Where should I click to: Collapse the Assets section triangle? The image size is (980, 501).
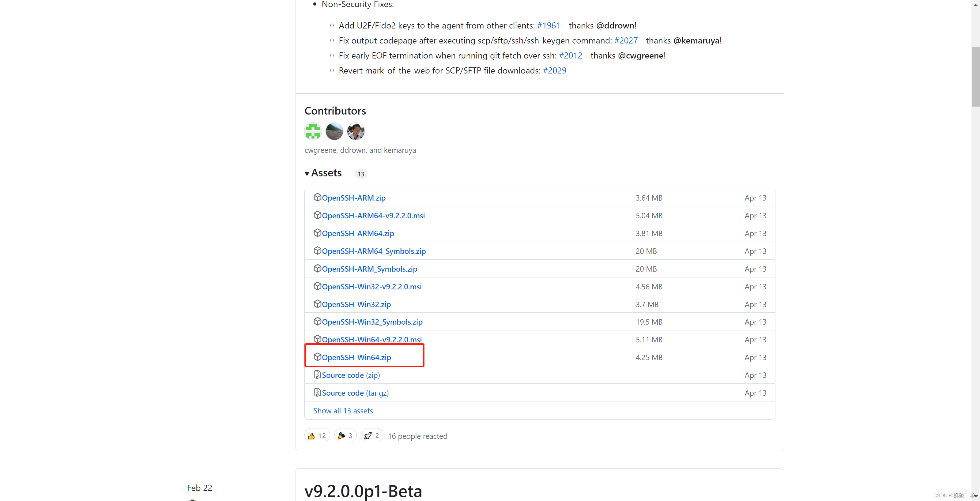(307, 174)
